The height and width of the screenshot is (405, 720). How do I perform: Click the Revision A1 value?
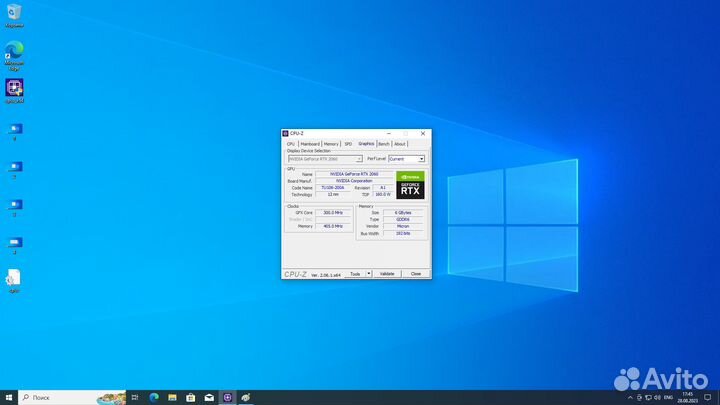point(382,188)
